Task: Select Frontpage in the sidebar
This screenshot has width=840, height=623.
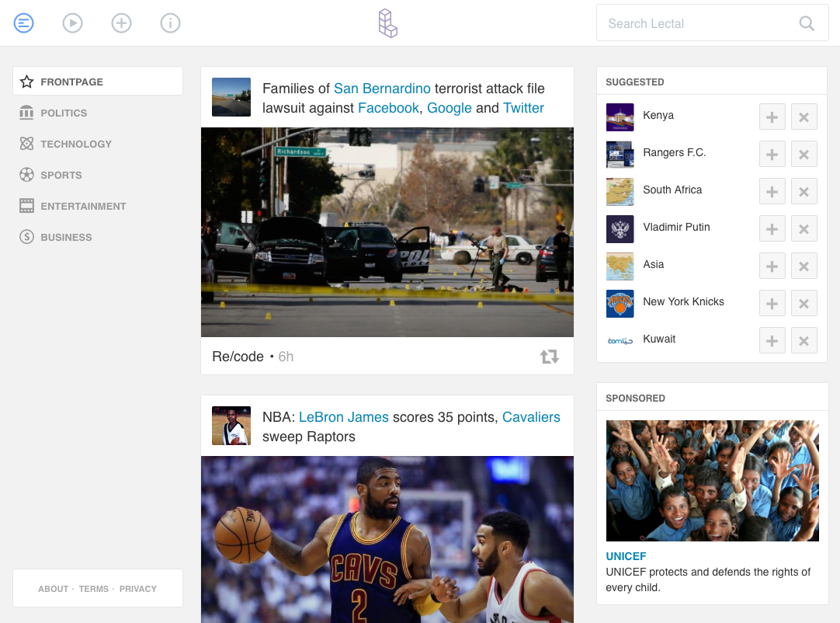Action: 98,82
